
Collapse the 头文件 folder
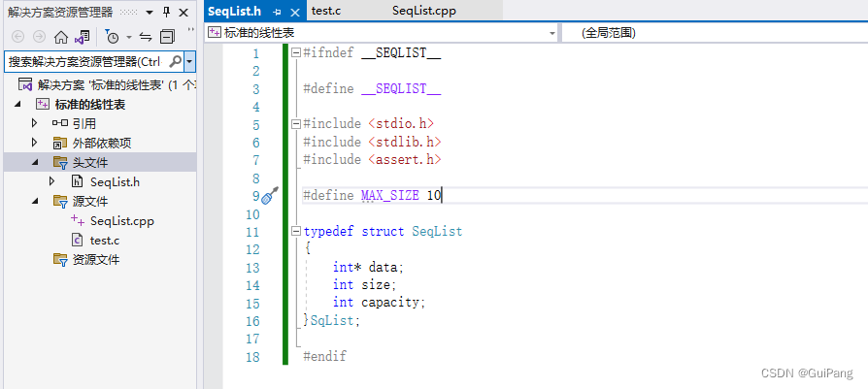point(35,162)
